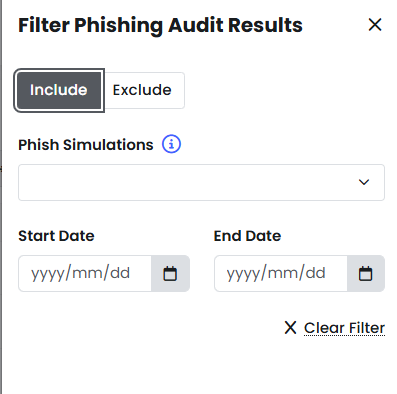The height and width of the screenshot is (394, 397).
Task: Focus the End Date yyyy/mm/dd field
Action: click(x=281, y=274)
